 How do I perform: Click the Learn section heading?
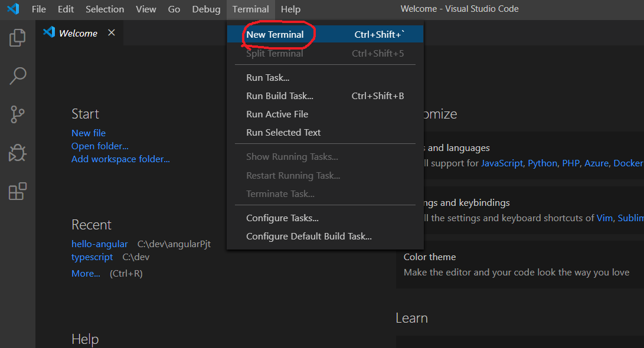pyautogui.click(x=411, y=318)
